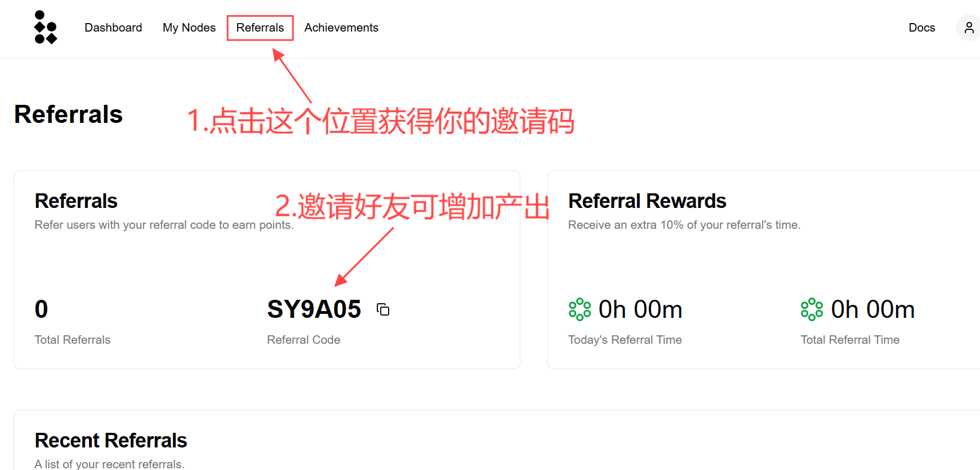Click the green icon beside Total Referral Time

812,309
